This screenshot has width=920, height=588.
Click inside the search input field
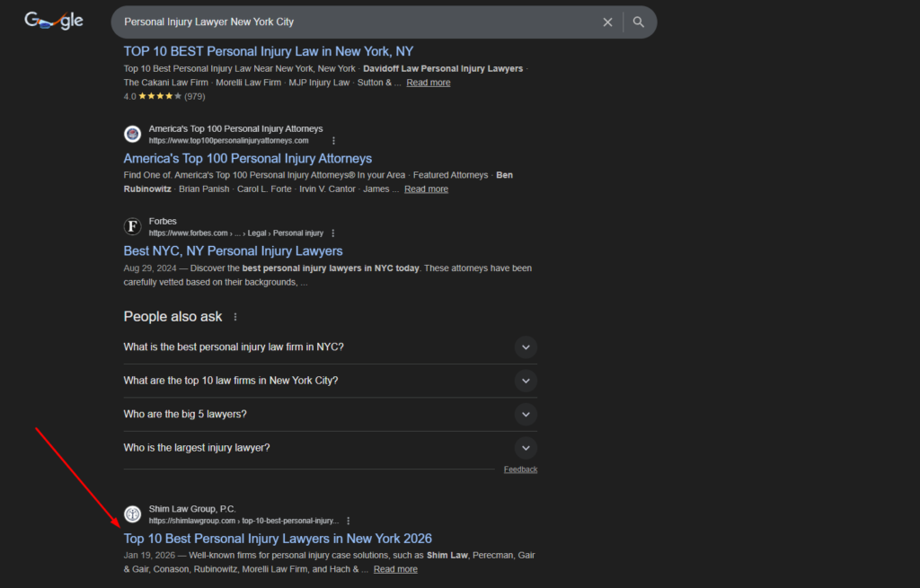coord(359,22)
